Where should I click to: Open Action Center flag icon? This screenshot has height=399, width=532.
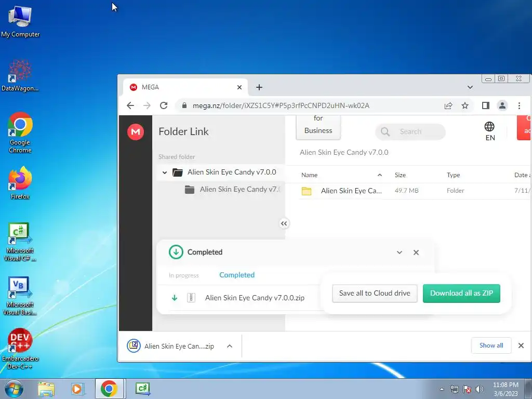coord(467,389)
